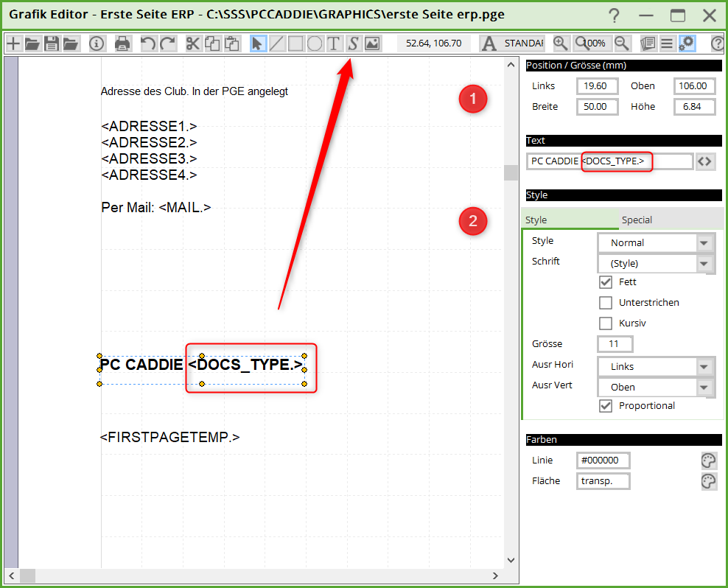Enable the Unterstrichen checkbox
Screen dimensions: 728x588
pos(606,303)
